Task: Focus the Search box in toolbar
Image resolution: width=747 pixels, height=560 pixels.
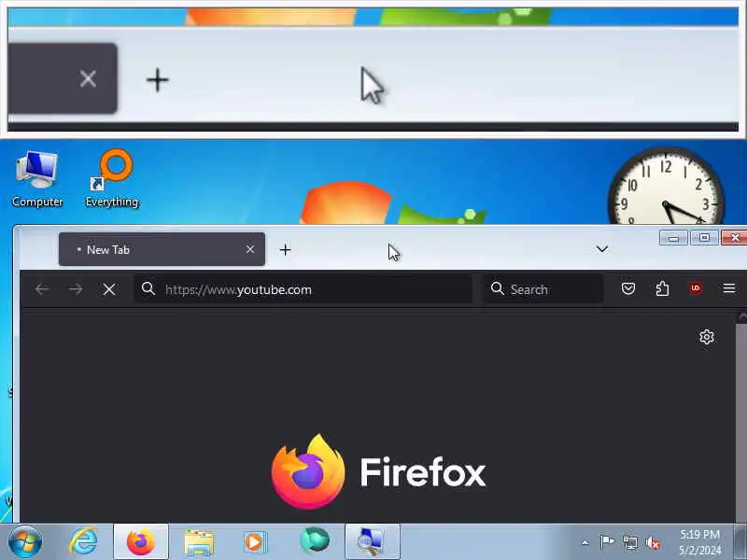Action: coord(543,289)
